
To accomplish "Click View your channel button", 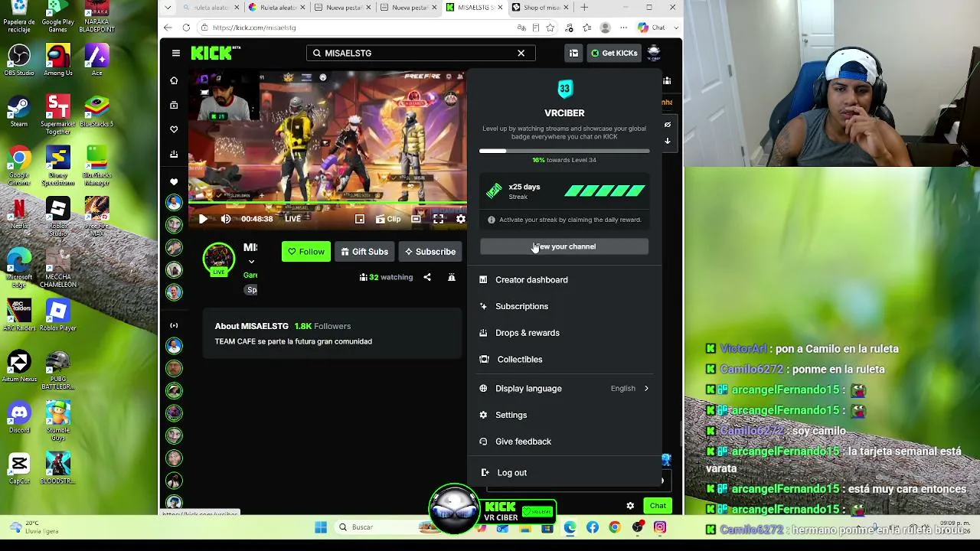I will click(x=564, y=246).
